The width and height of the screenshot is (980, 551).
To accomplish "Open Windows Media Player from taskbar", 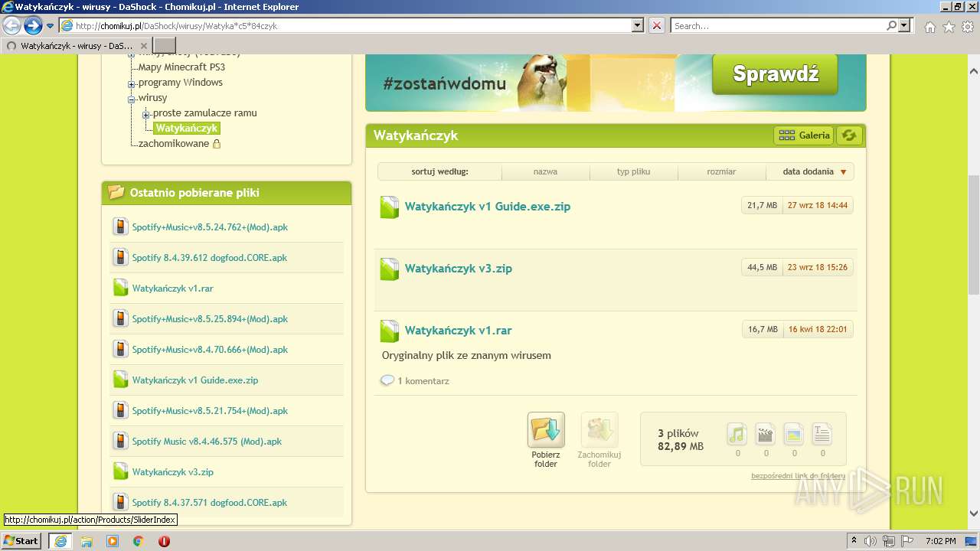I will click(x=113, y=541).
